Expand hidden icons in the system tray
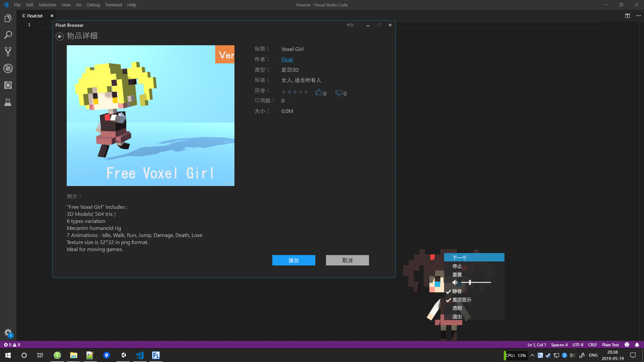 point(532,356)
